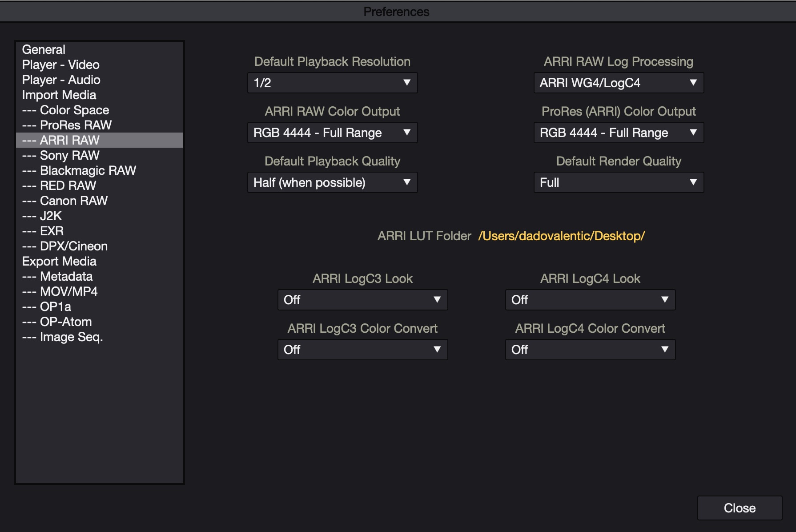Screen dimensions: 796x532
Task: Open Export Media preferences
Action: click(59, 261)
